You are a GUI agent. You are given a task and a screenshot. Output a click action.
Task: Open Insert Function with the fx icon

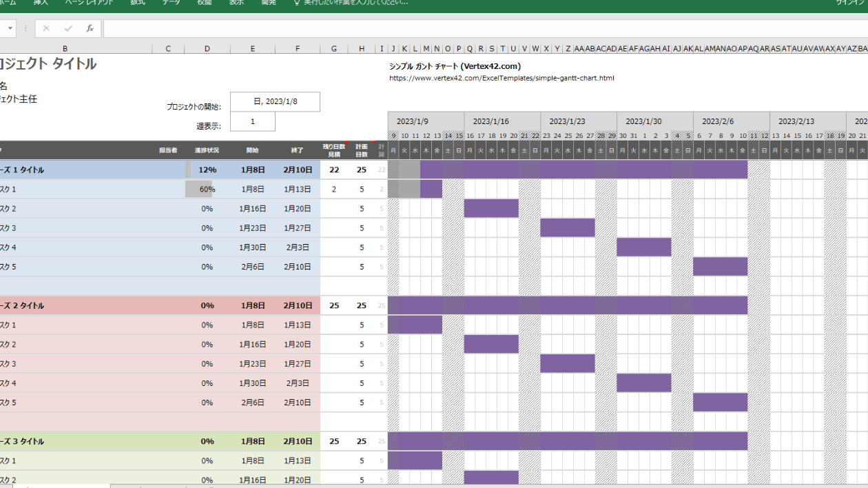pos(90,28)
